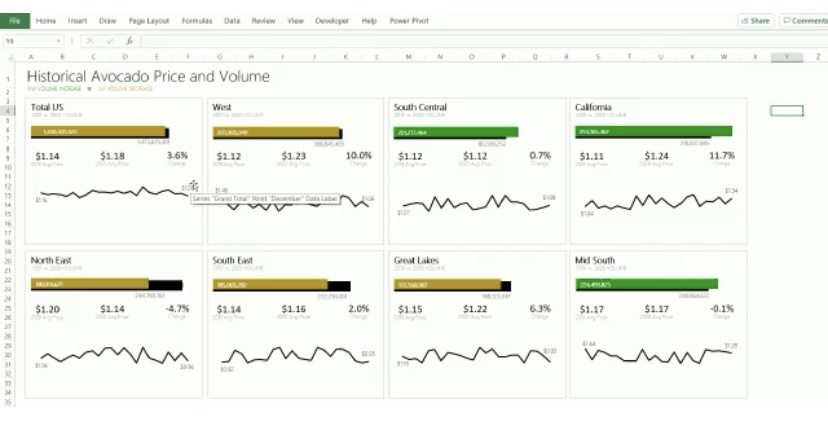828x422 pixels.
Task: Select column header Z
Action: 817,57
